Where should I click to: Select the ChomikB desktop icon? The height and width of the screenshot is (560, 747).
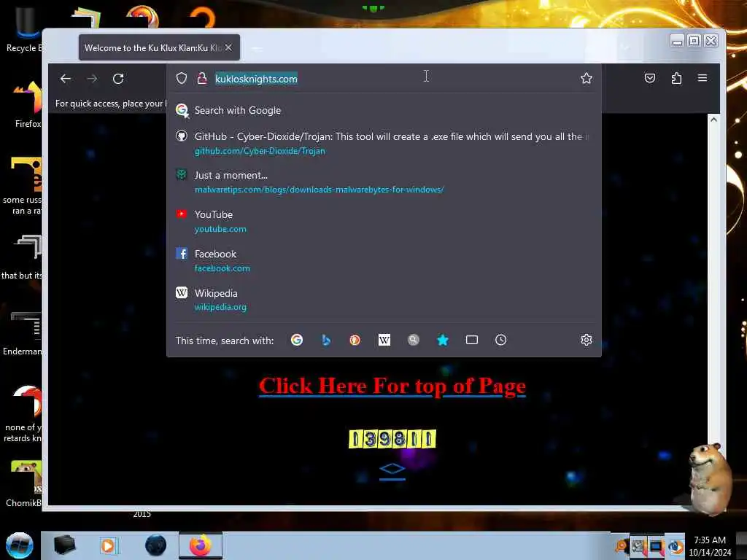pyautogui.click(x=24, y=483)
